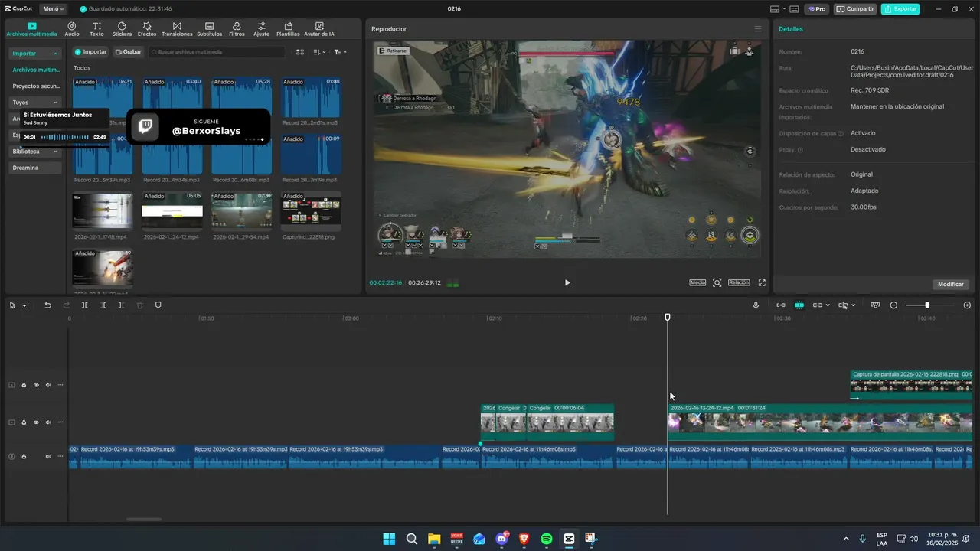Image resolution: width=980 pixels, height=551 pixels.
Task: Click the Modificar button in Detalles panel
Action: (x=950, y=284)
